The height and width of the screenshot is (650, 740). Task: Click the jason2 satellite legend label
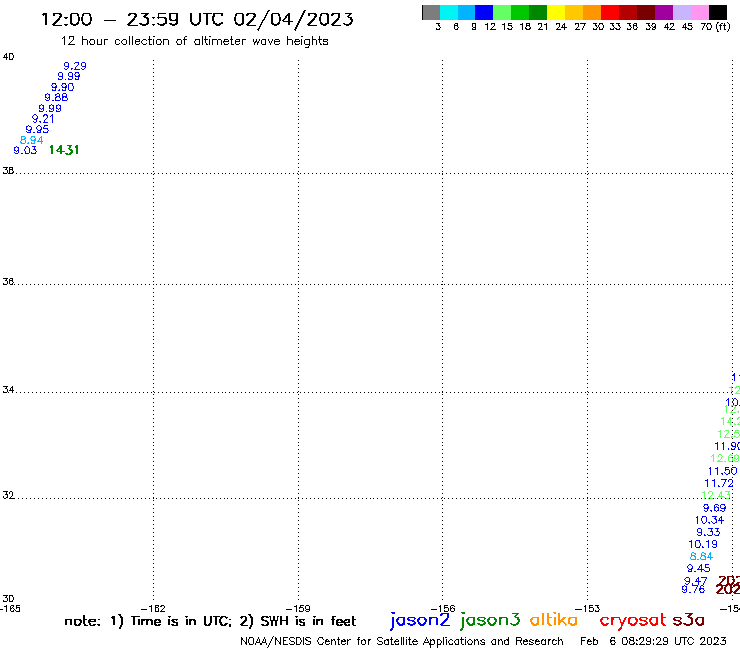(x=420, y=620)
